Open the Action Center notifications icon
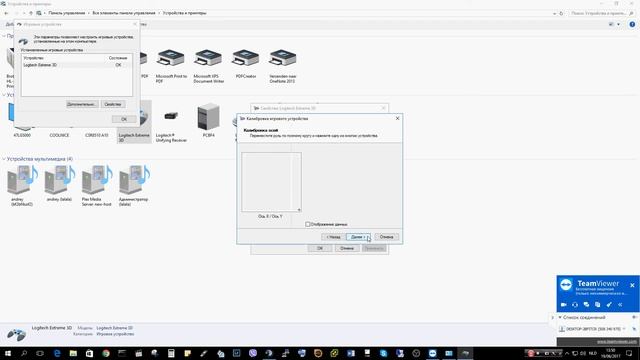 629,353
